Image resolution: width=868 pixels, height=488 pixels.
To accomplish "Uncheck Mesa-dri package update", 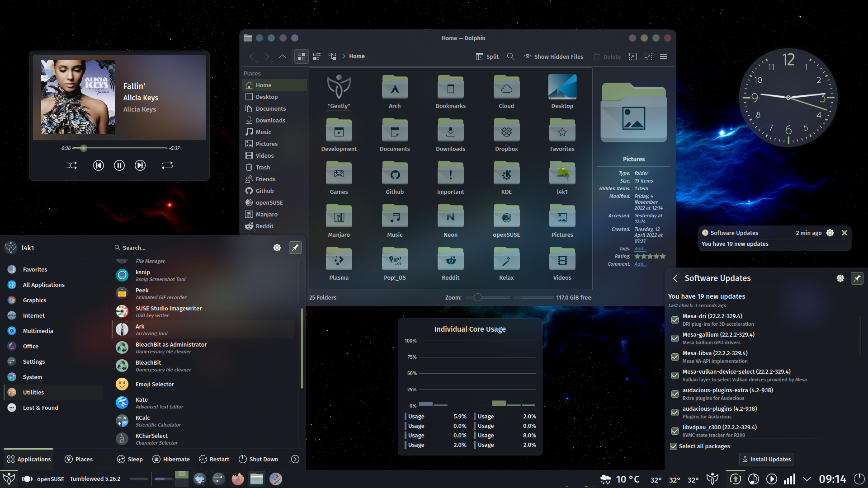I will pos(675,320).
